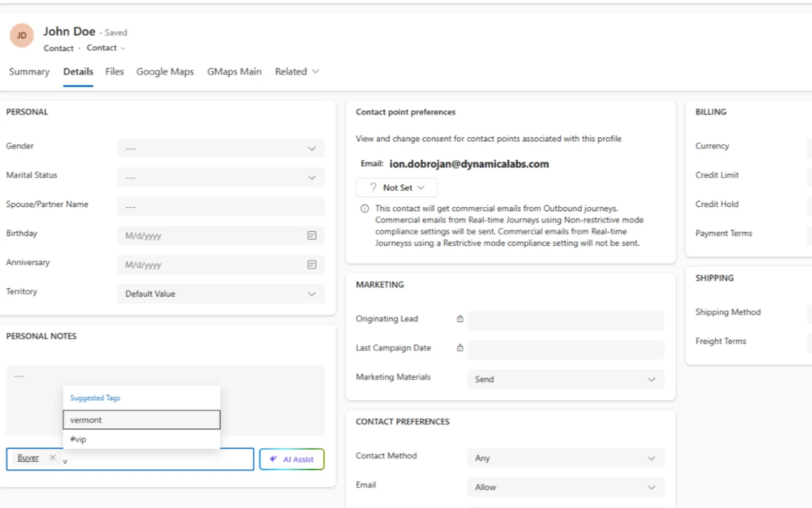Image resolution: width=812 pixels, height=508 pixels.
Task: Click the Suggested Tags heading
Action: [95, 398]
